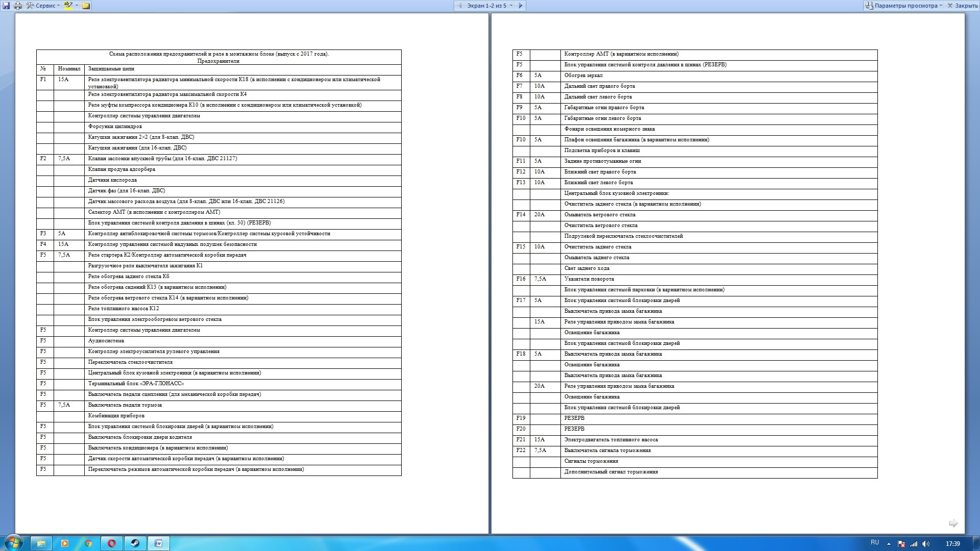Screen dimensions: 980x551
Task: Go to previous screen arrow
Action: click(x=460, y=6)
